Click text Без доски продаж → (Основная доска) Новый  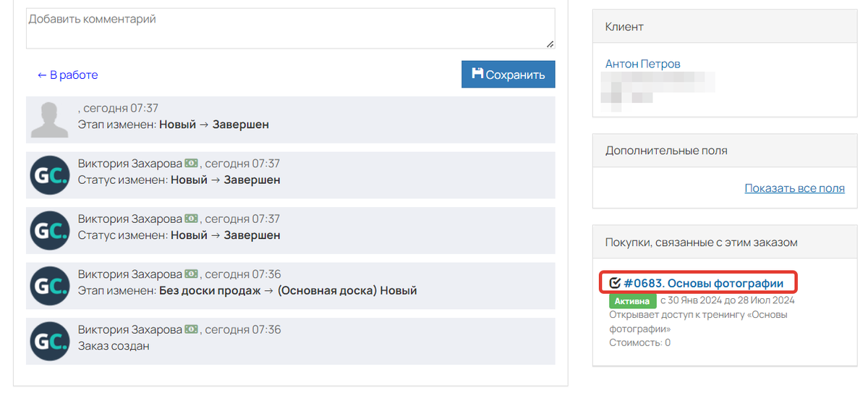(288, 291)
